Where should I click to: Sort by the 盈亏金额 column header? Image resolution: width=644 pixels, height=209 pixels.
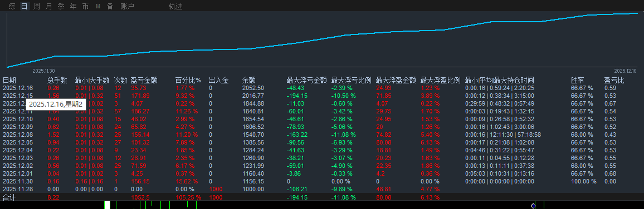tap(144, 81)
